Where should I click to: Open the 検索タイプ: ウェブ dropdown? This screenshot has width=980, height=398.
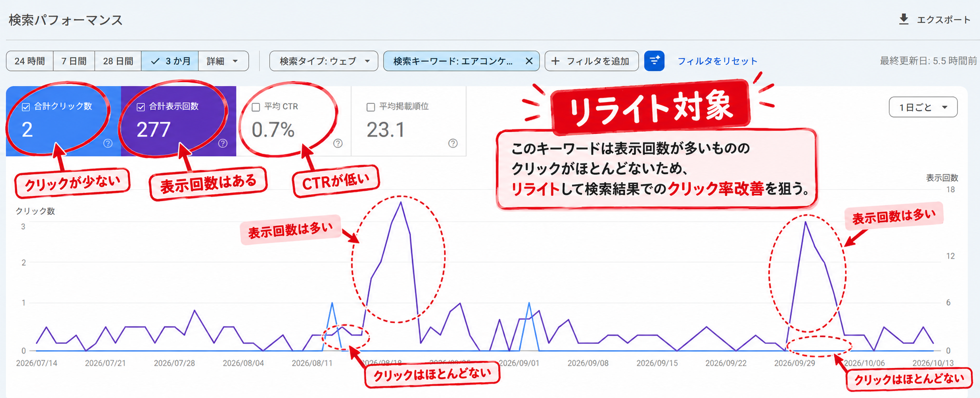click(324, 61)
